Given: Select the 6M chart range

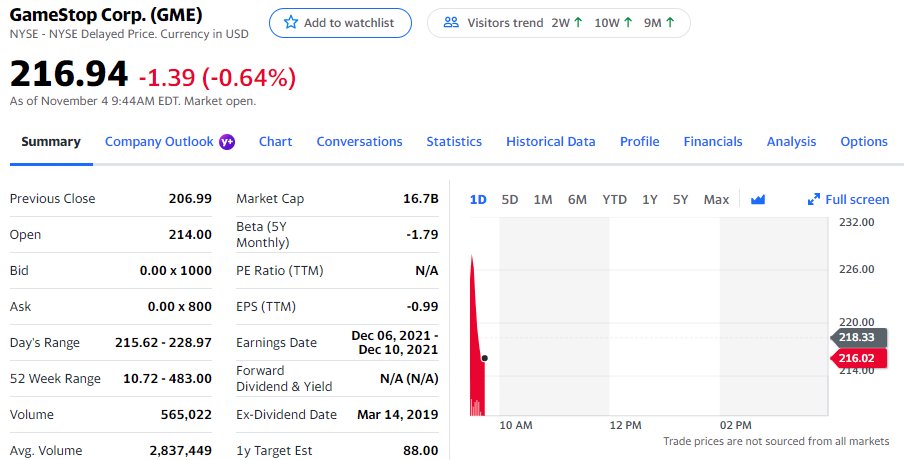Looking at the screenshot, I should click(x=577, y=199).
